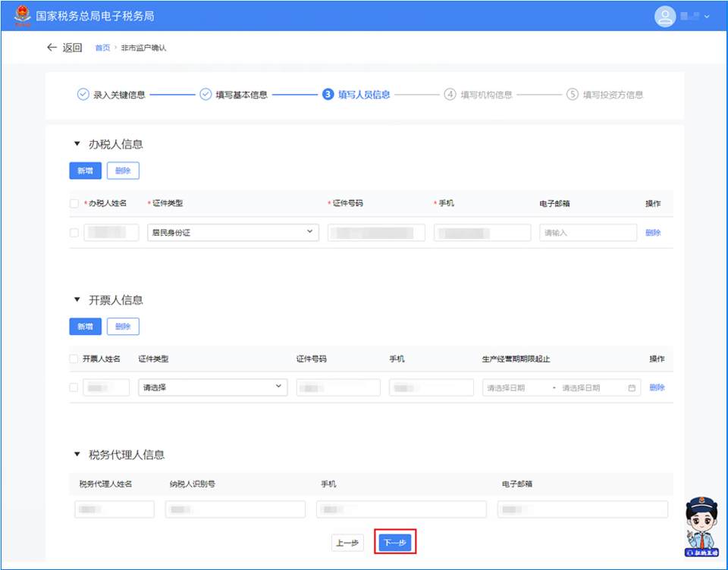Click the 下一步 button
The width and height of the screenshot is (728, 570).
click(395, 543)
